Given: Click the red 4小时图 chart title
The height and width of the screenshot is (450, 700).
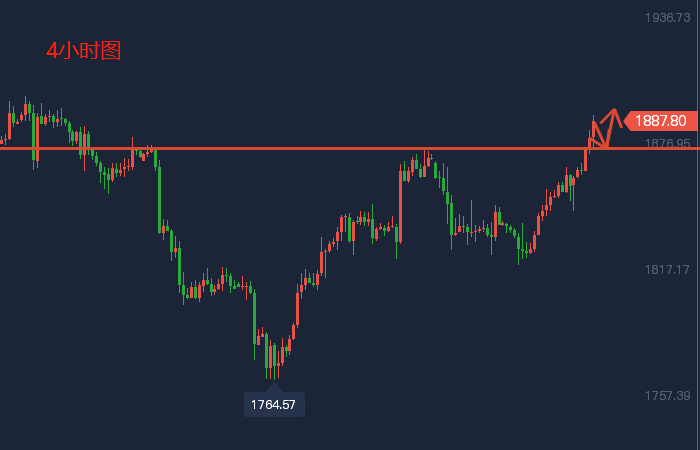Looking at the screenshot, I should [84, 51].
